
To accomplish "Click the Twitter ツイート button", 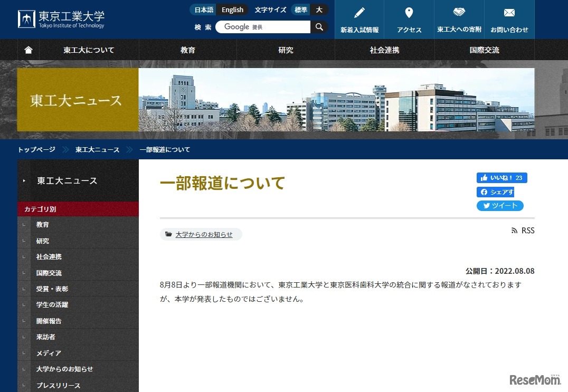I will [500, 206].
